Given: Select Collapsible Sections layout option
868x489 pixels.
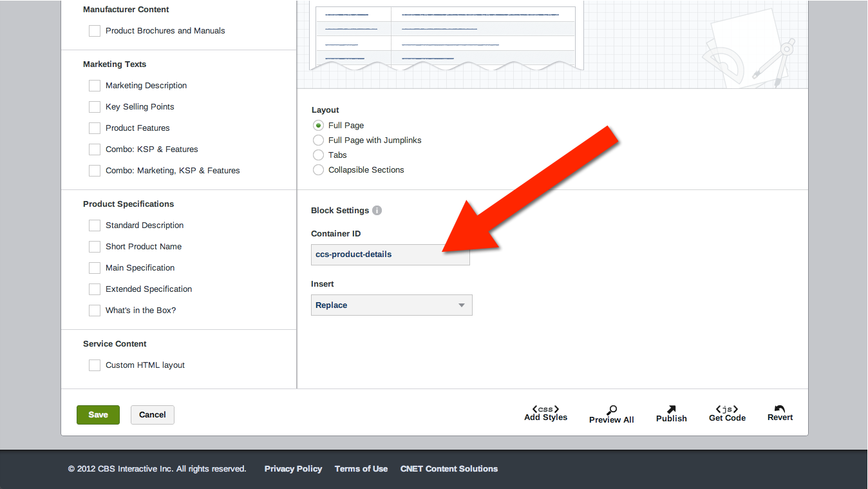Looking at the screenshot, I should click(x=318, y=170).
